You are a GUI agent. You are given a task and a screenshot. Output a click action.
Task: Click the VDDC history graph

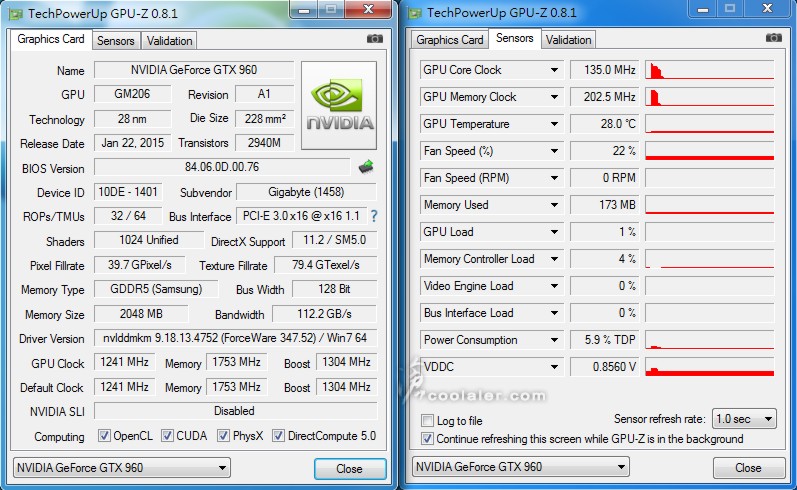(710, 367)
